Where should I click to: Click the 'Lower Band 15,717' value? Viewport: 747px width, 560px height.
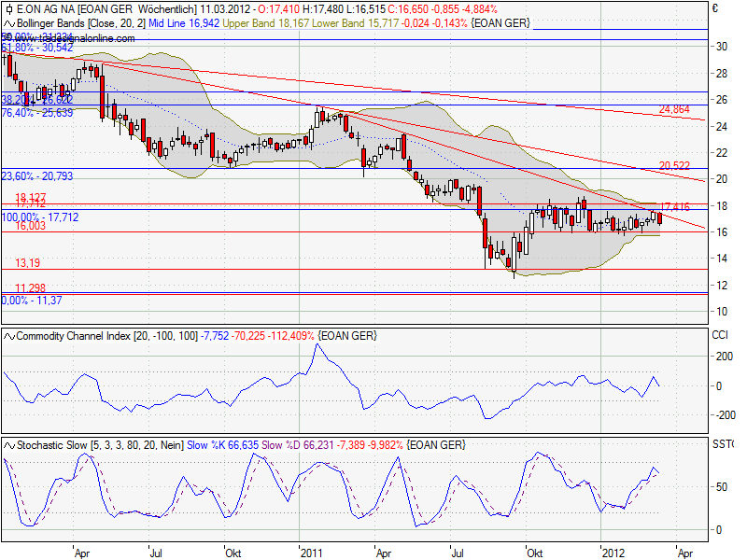click(356, 23)
